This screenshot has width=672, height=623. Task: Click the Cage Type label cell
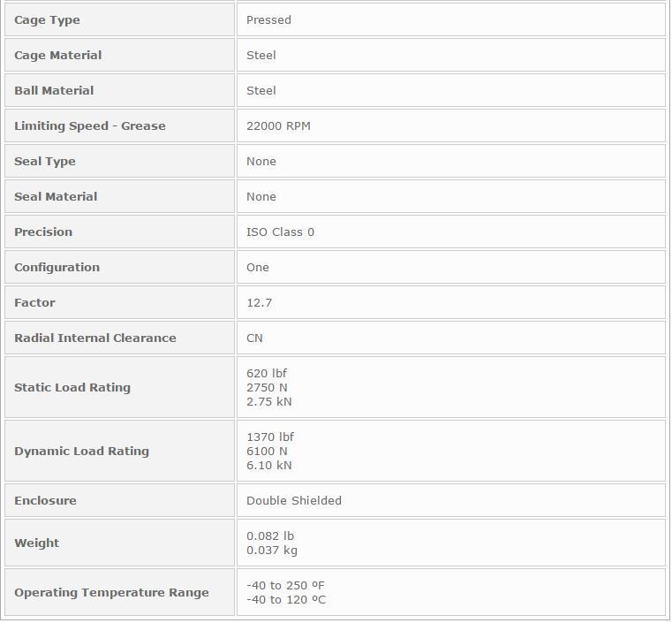[x=119, y=19]
